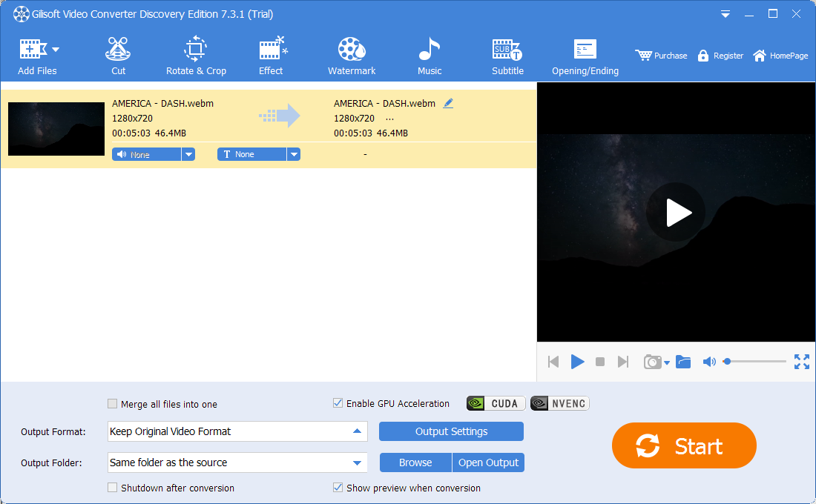Open the Watermark tool

[x=352, y=53]
